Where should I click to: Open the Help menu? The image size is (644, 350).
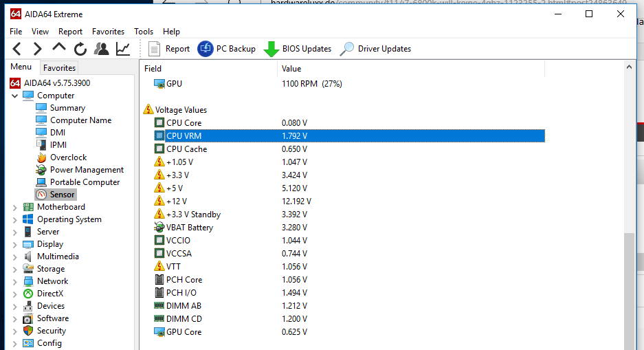(171, 32)
